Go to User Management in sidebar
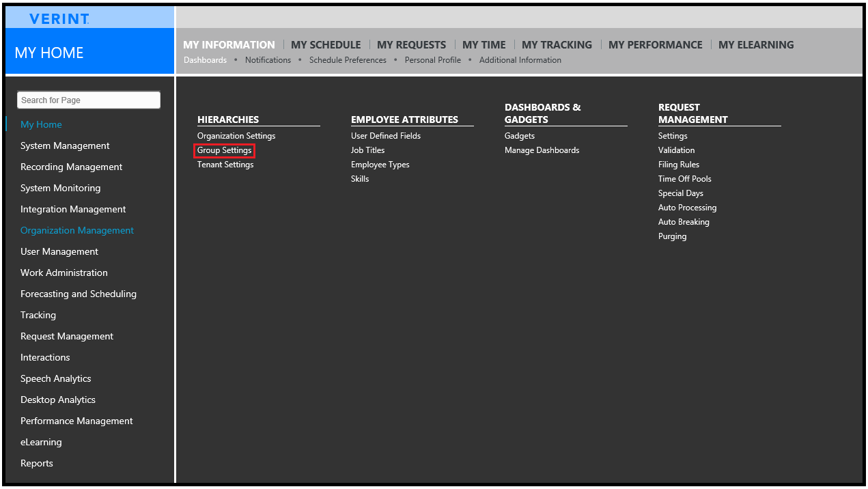Screen dimensions: 868x489 pos(59,251)
